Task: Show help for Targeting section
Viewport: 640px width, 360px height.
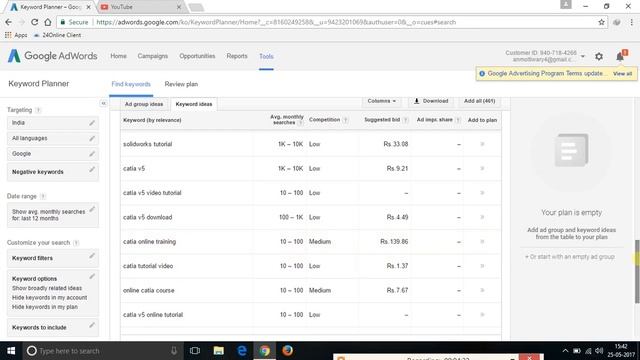Action: 38,110
